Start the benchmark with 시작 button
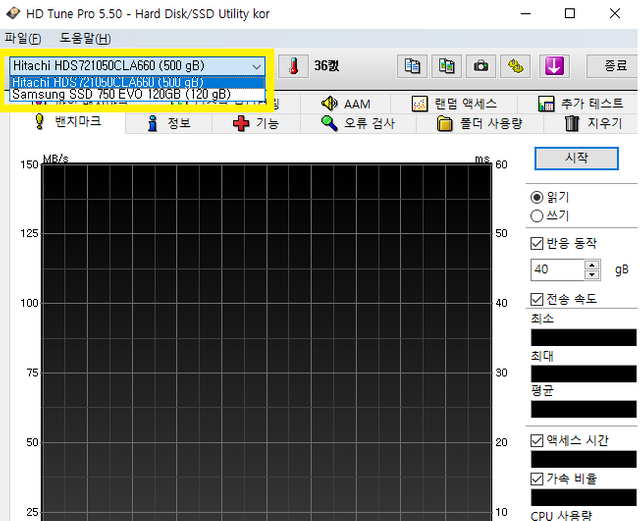640x521 pixels. [576, 158]
